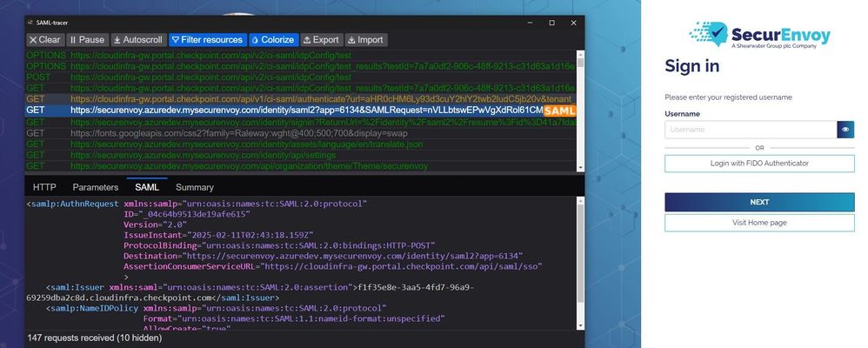This screenshot has width=868, height=348.
Task: Toggle Colorize request highlighting
Action: [x=273, y=40]
